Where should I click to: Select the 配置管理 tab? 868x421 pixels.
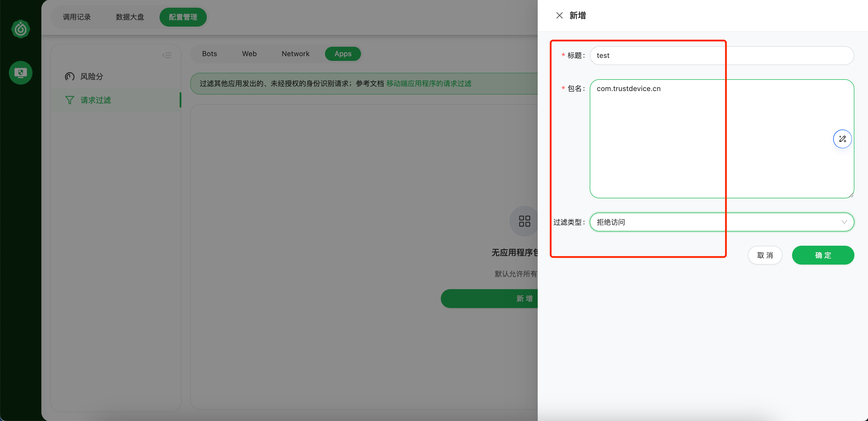pos(183,17)
